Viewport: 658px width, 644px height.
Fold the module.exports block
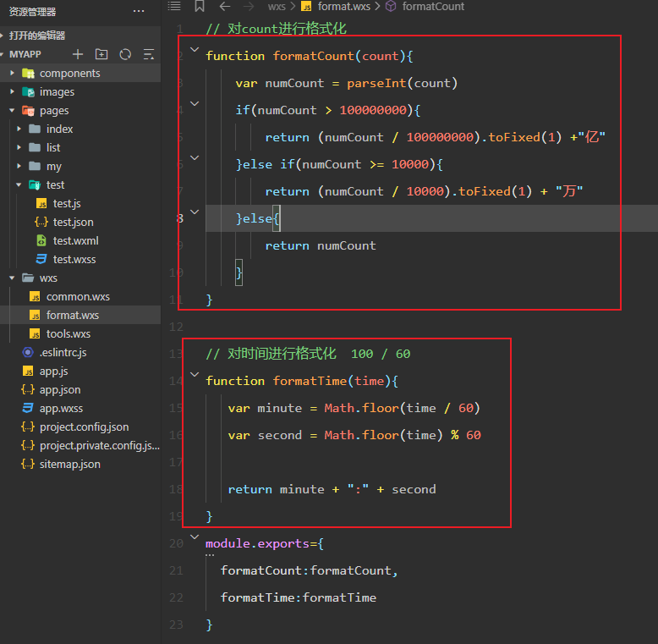[195, 537]
